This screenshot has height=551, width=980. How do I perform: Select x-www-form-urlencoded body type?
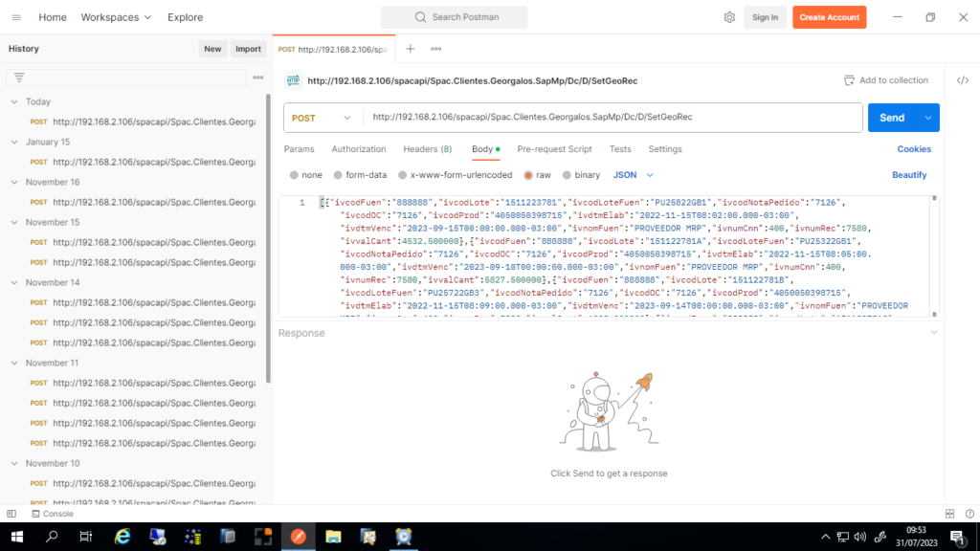[403, 176]
